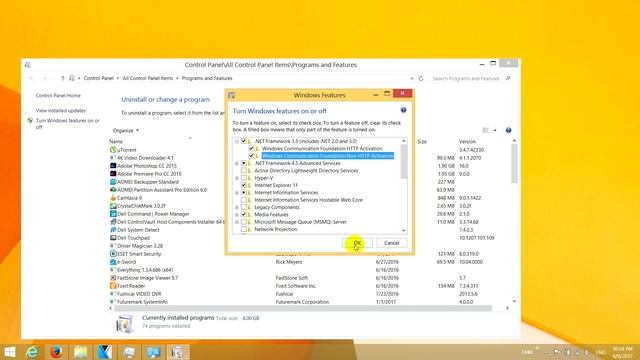Select the AOMEI Backupper Standard icon

[113, 182]
